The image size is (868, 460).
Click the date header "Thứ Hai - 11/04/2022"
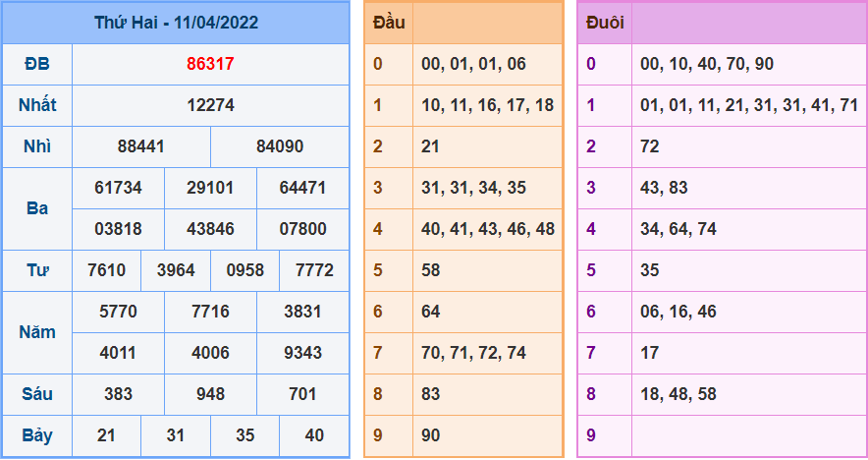(176, 23)
